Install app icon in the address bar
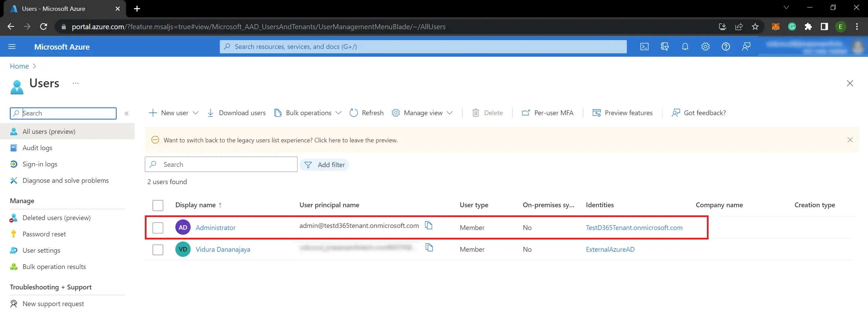 [722, 26]
